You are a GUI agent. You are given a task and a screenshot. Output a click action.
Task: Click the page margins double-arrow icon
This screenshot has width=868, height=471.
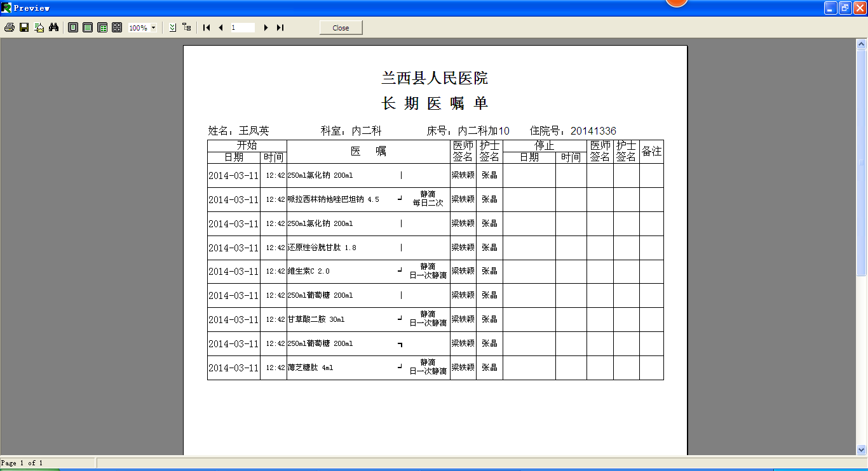[172, 28]
